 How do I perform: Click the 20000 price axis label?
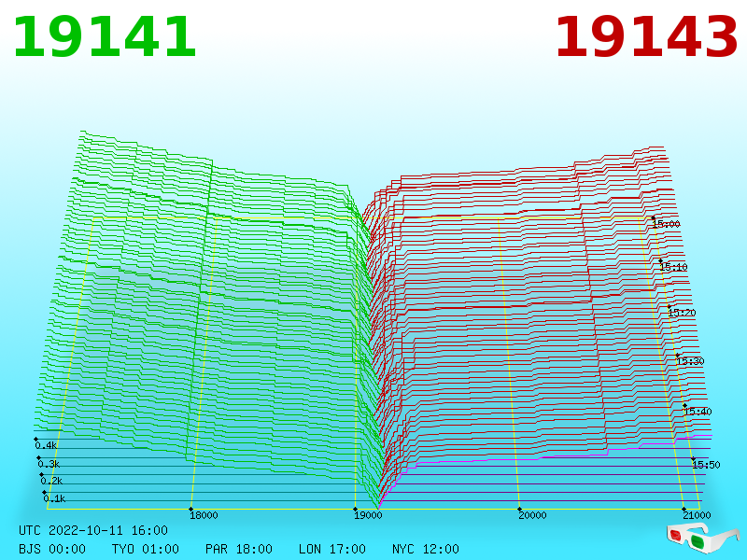click(532, 515)
